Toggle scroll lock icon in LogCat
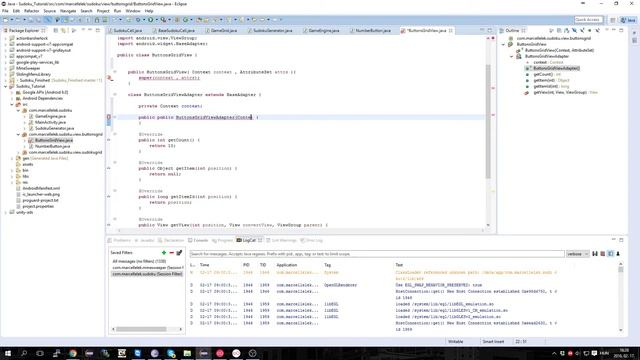 618,254
